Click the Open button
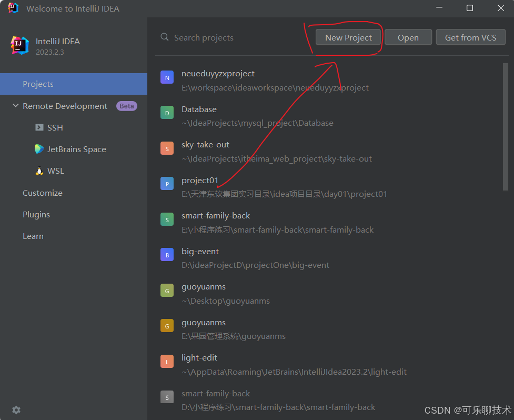Viewport: 514px width, 420px height. click(x=408, y=37)
